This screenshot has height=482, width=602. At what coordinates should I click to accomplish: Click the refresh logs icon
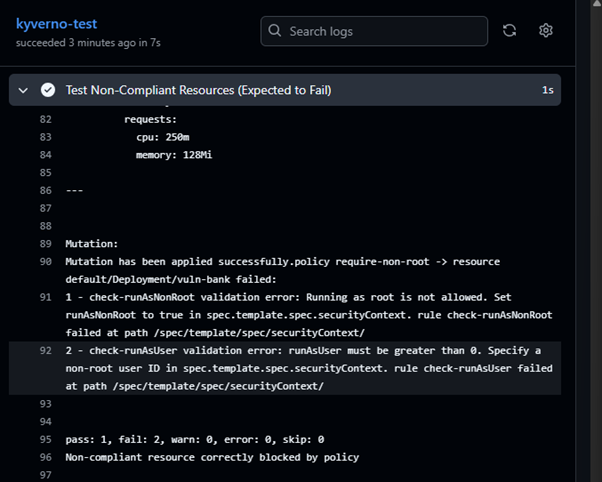point(509,31)
